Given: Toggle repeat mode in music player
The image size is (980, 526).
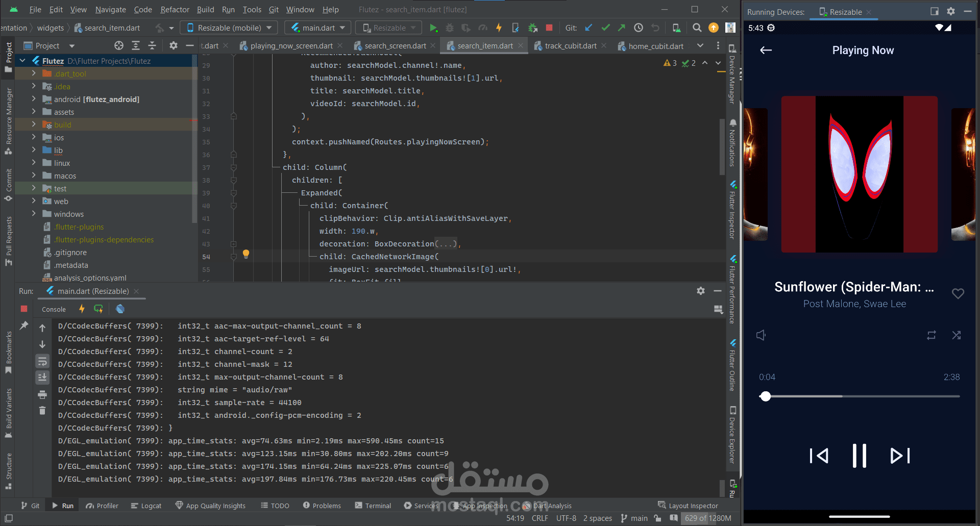Looking at the screenshot, I should tap(932, 335).
